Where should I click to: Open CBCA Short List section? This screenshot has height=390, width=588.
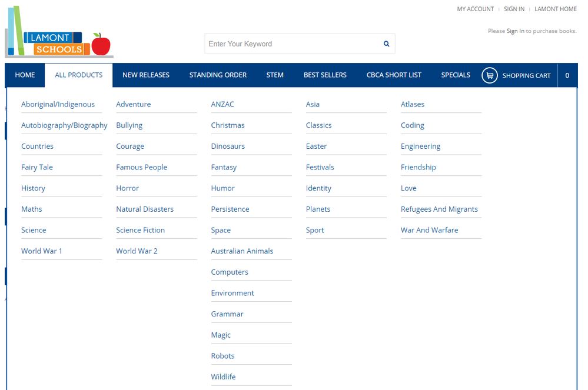tap(394, 75)
